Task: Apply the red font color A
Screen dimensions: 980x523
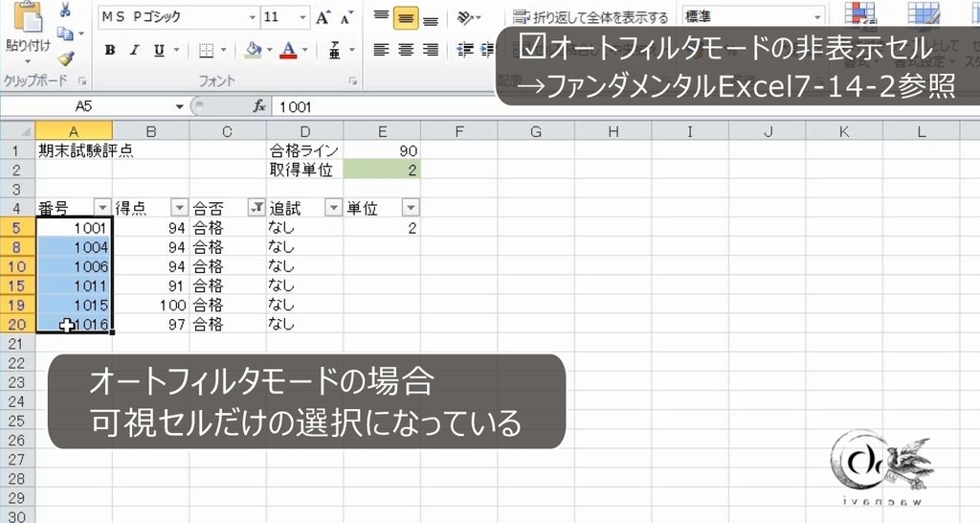Action: click(288, 50)
